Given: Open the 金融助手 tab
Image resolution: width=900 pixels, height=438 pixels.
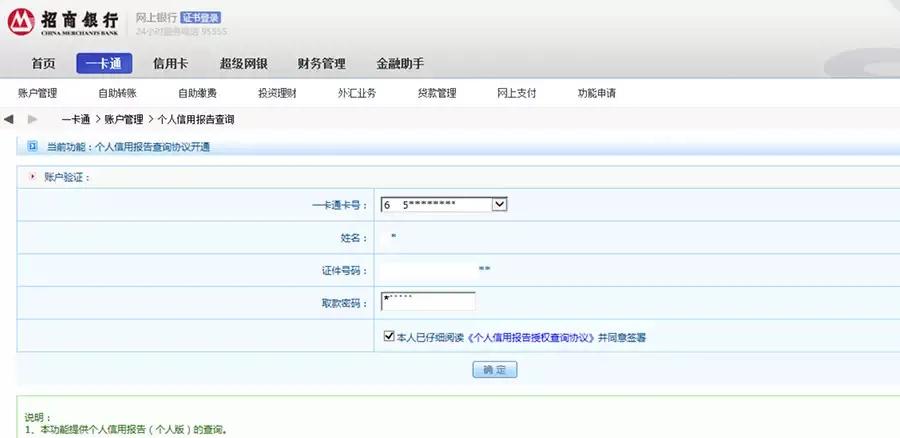Looking at the screenshot, I should [x=400, y=64].
